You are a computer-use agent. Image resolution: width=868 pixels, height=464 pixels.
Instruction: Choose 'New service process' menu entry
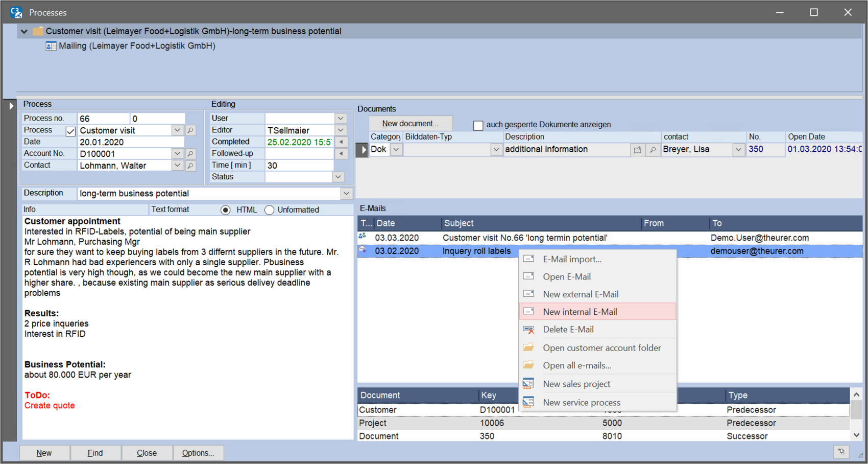(597, 402)
